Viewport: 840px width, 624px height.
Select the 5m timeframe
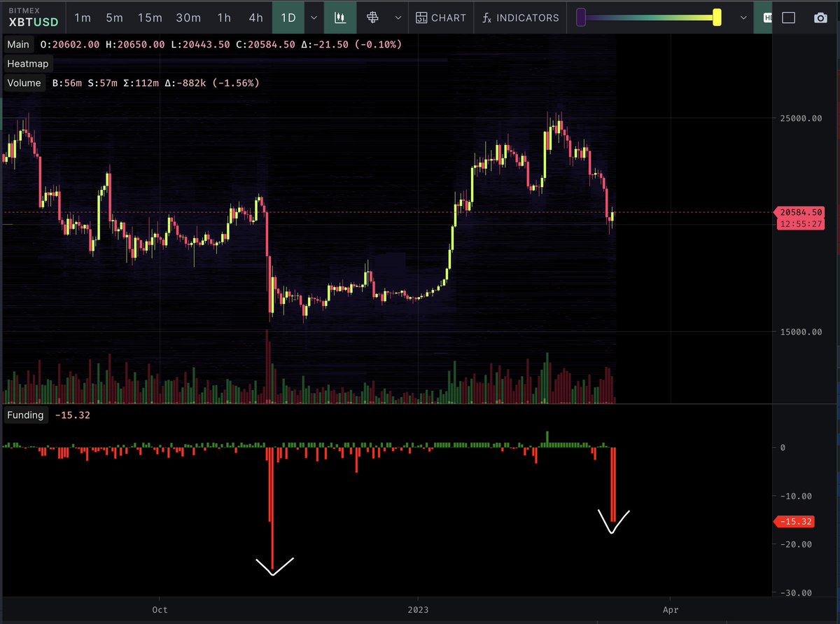coord(115,18)
